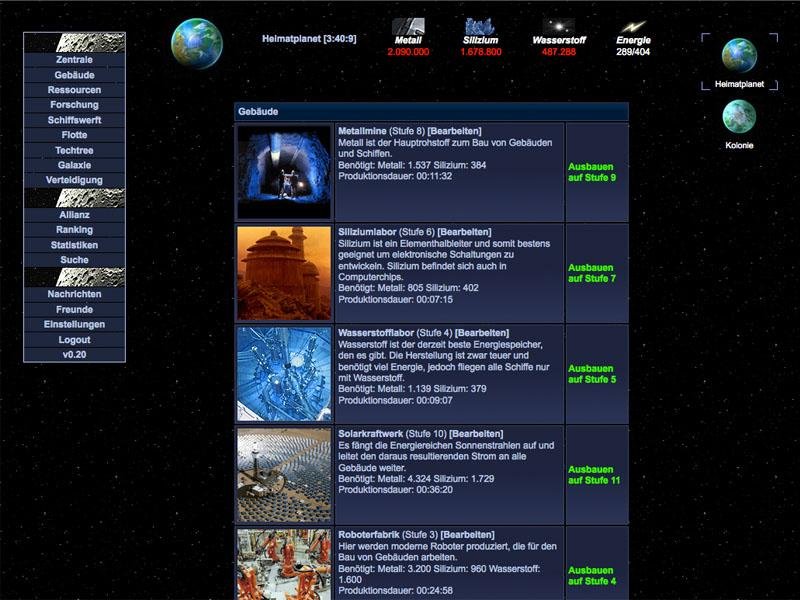Open the Forschung section
This screenshot has width=800, height=600.
pos(72,104)
